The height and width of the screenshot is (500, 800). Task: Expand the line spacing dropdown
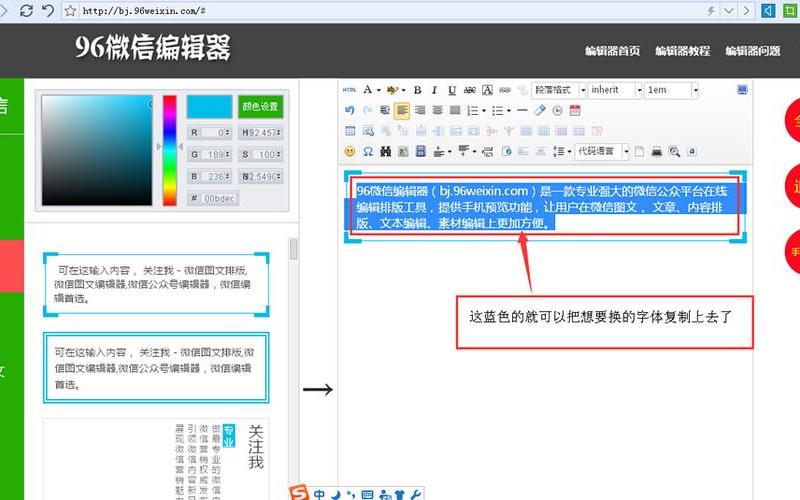pos(569,152)
